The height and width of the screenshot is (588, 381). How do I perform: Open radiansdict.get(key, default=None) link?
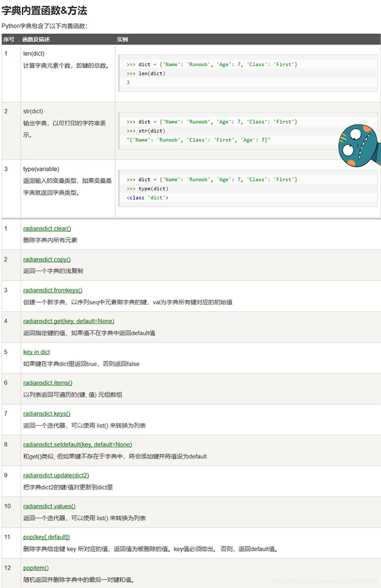pyautogui.click(x=69, y=321)
